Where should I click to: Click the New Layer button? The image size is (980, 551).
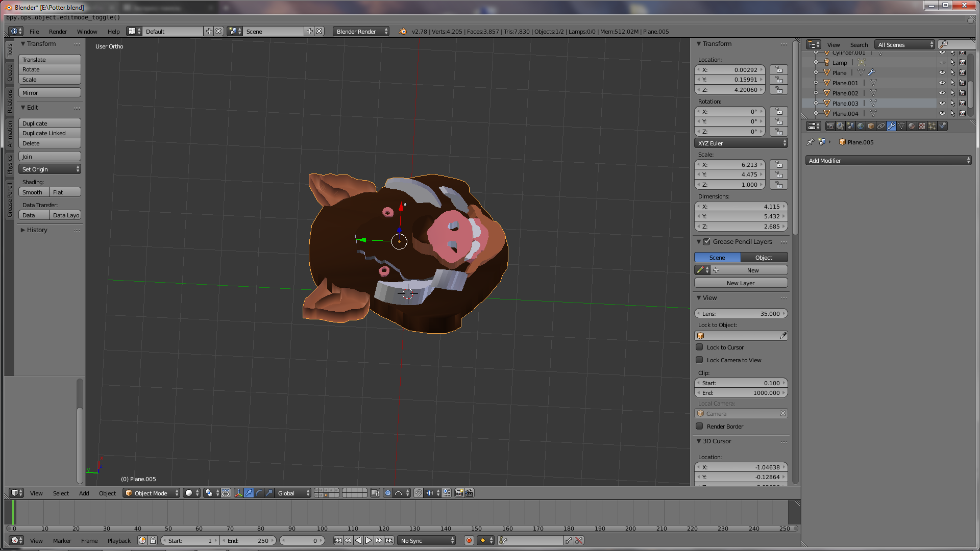[x=741, y=283]
